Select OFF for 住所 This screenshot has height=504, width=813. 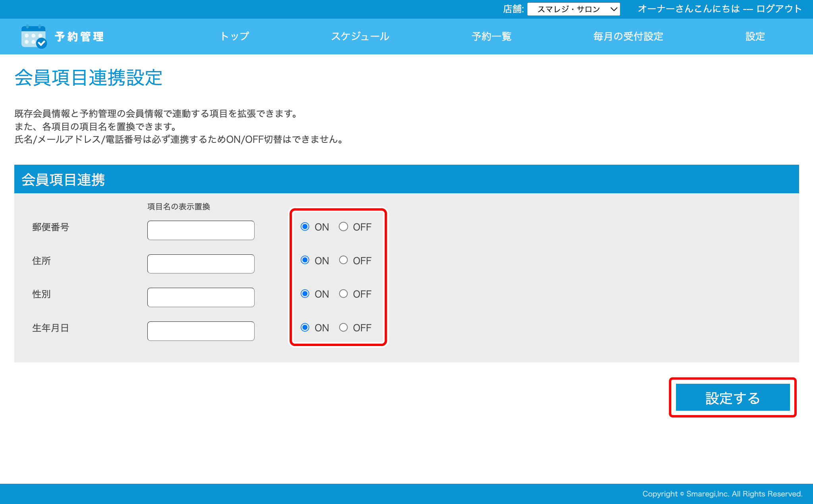pos(343,260)
